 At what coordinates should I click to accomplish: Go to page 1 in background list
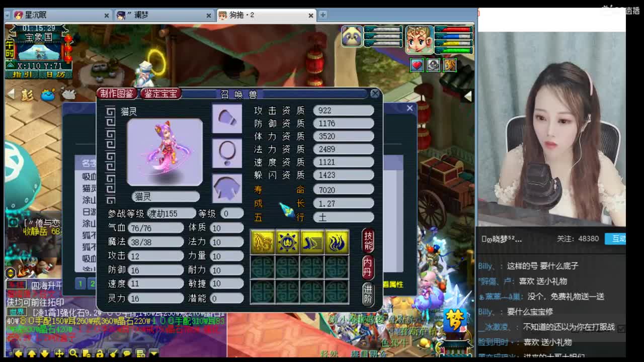pyautogui.click(x=80, y=284)
